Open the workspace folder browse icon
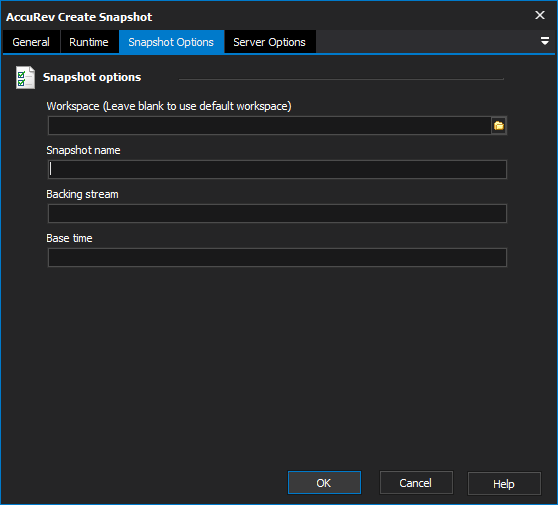 coord(499,126)
